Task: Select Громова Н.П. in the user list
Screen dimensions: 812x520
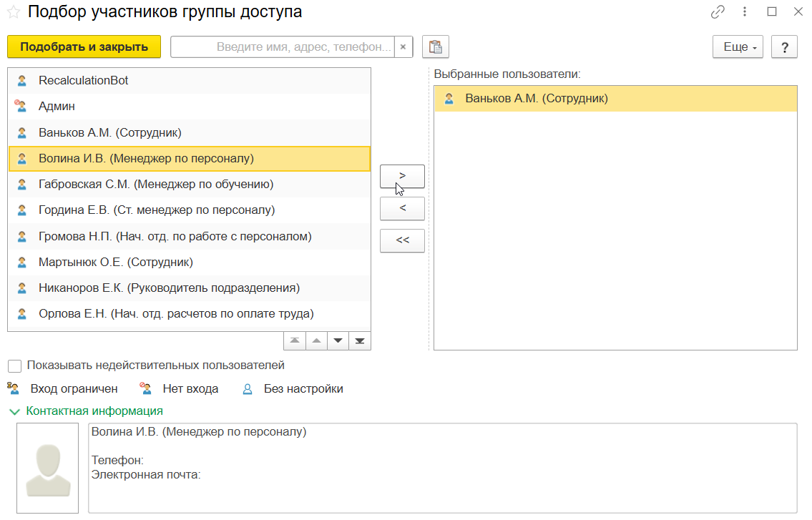Action: 175,236
